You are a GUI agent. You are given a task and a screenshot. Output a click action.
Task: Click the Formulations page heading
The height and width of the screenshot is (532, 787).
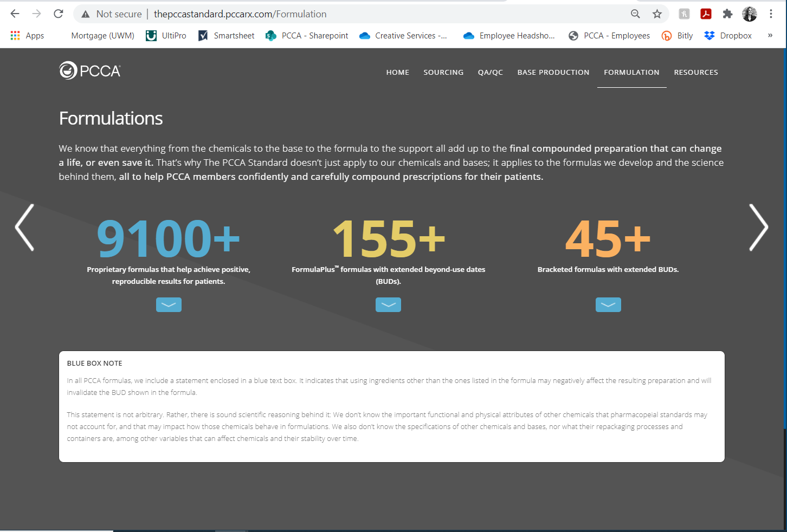[111, 118]
